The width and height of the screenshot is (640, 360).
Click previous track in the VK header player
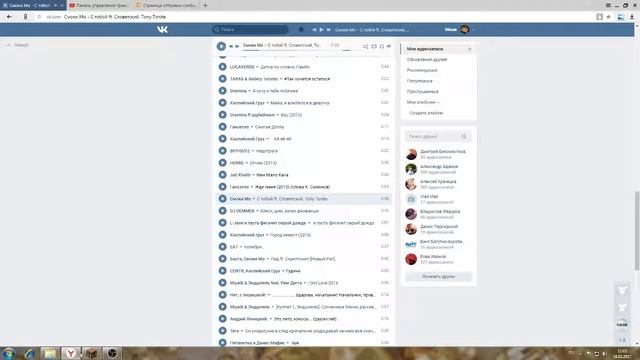click(x=314, y=29)
